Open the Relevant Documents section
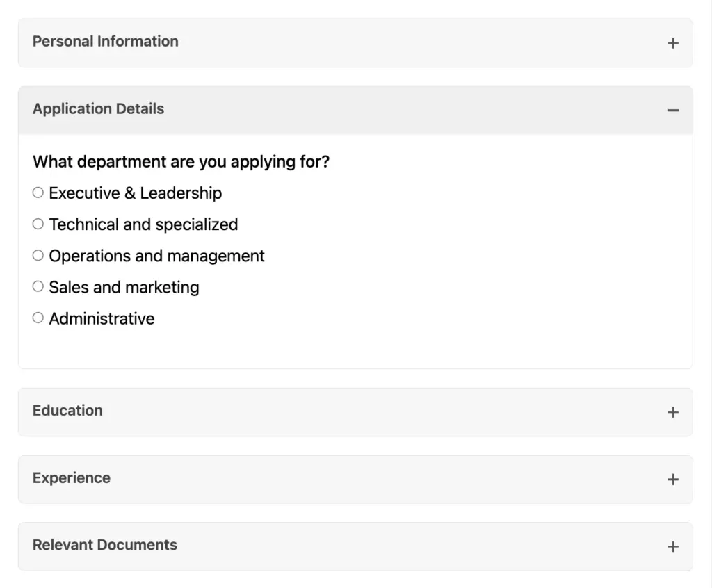This screenshot has height=588, width=712. (x=105, y=546)
